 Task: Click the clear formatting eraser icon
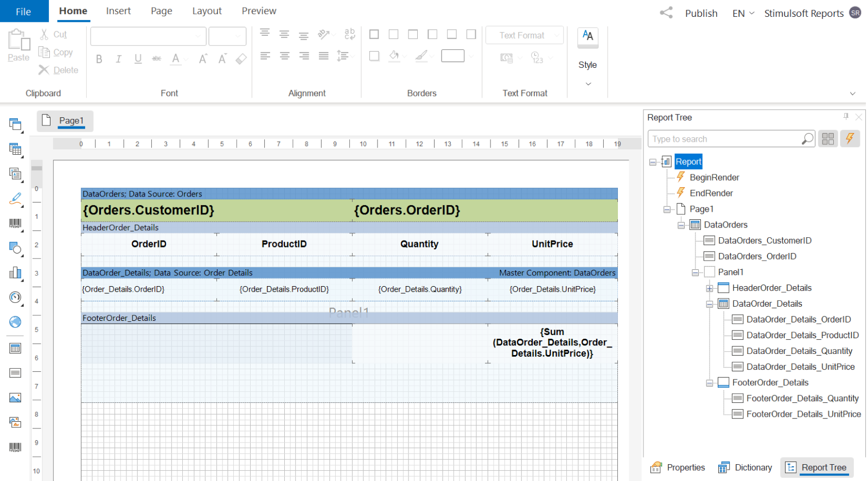(241, 59)
